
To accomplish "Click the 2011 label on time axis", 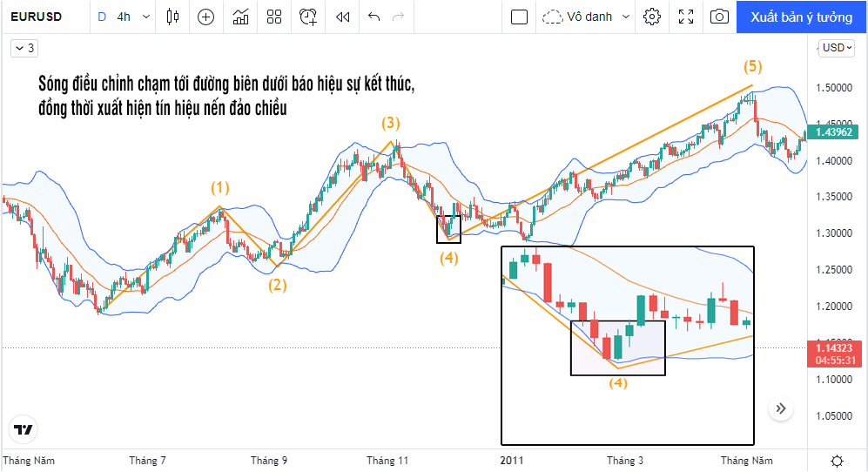I will (x=512, y=461).
